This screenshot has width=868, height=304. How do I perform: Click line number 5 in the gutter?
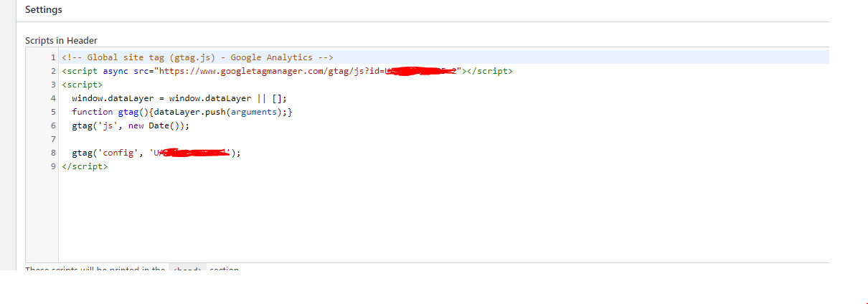point(54,112)
